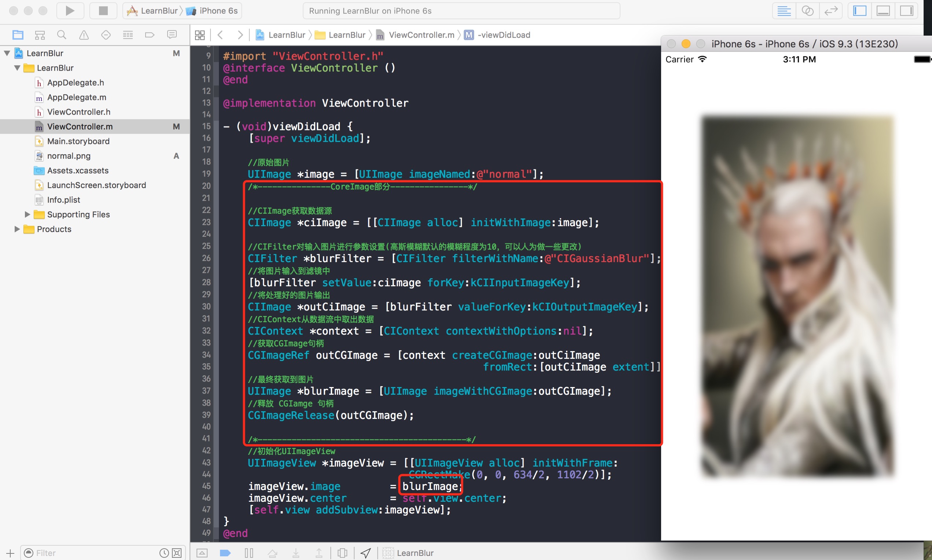
Task: Open the Issue navigator warning icon
Action: [84, 35]
